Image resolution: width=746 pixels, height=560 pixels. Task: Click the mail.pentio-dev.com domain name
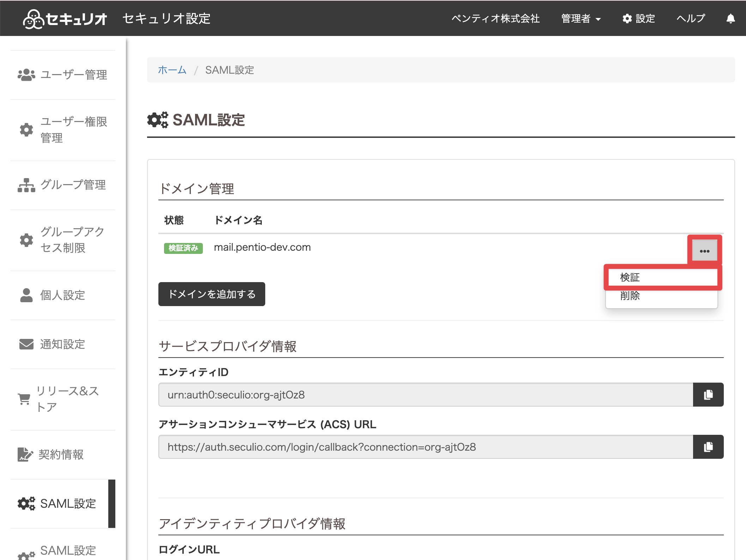point(262,247)
